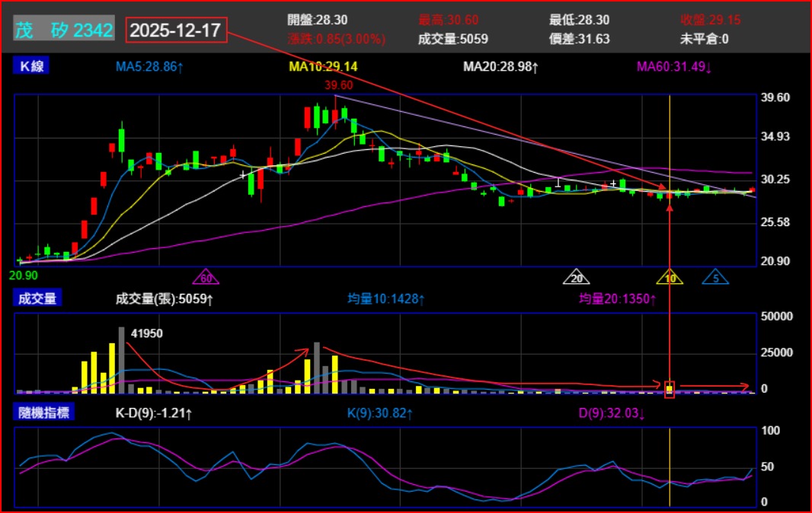Click the 均量10:1428 volume average label
This screenshot has width=812, height=513.
385,299
